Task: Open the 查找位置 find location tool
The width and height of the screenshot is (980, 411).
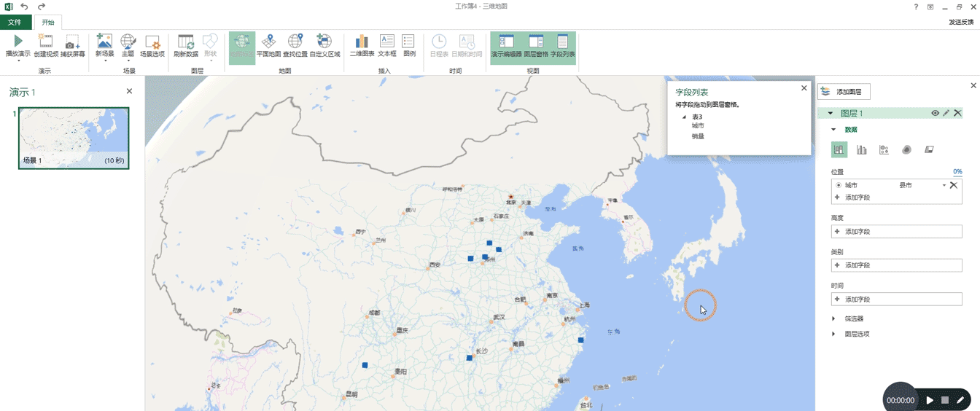Action: tap(295, 46)
